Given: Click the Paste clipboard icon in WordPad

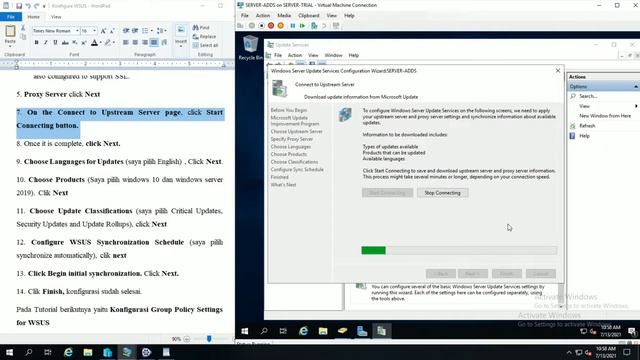Looking at the screenshot, I should pyautogui.click(x=10, y=31).
